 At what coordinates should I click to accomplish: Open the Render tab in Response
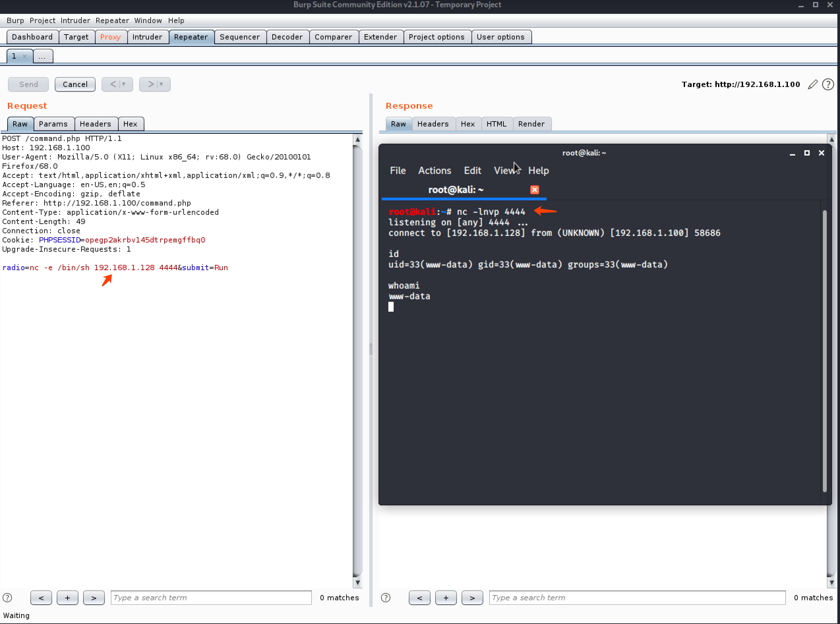coord(531,124)
